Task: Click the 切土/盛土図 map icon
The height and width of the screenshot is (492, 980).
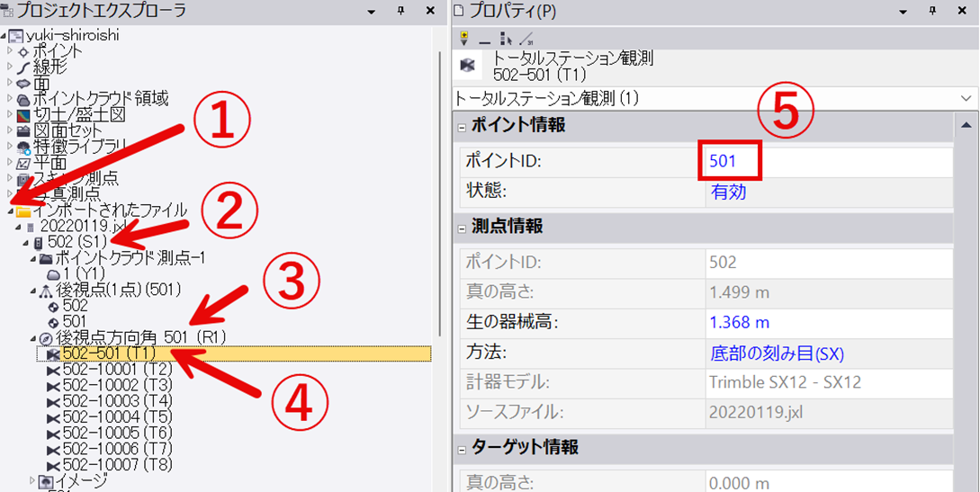Action: click(x=23, y=115)
